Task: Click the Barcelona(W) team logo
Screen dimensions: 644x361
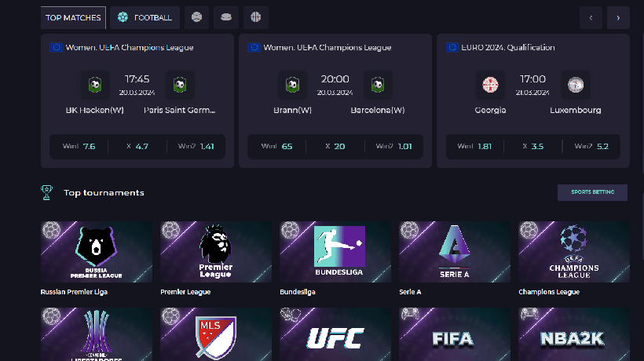Action: [378, 85]
